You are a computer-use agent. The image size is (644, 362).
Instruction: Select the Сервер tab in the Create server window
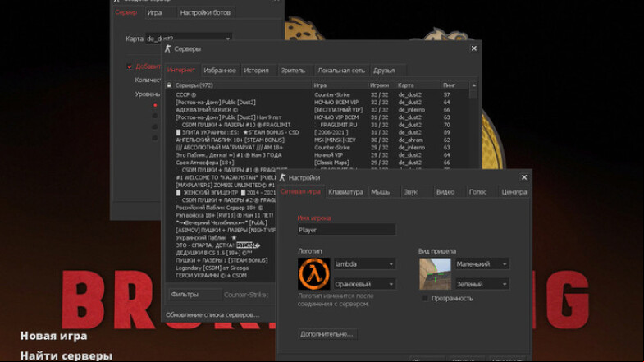[x=126, y=12]
